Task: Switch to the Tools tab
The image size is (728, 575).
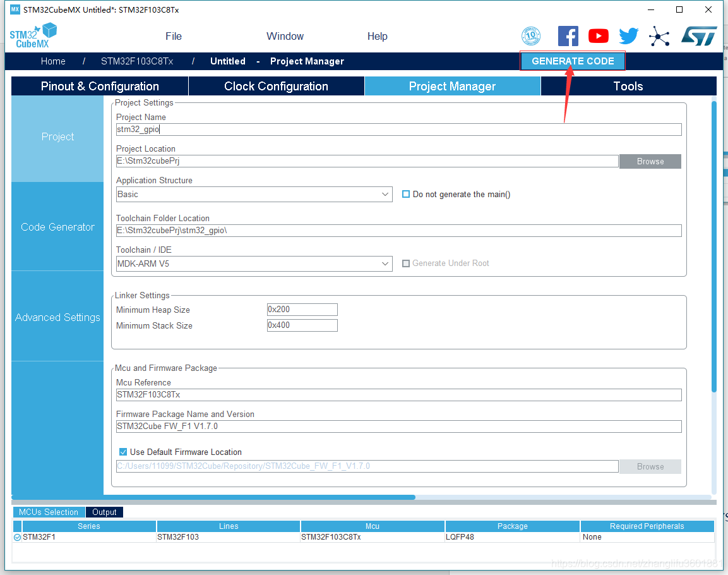Action: [x=628, y=87]
